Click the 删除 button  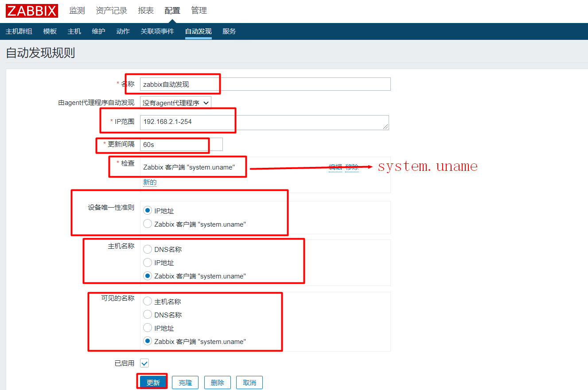tap(218, 382)
